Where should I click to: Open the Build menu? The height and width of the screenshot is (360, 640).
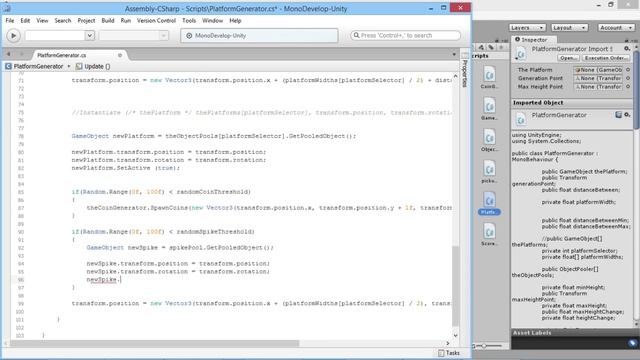click(x=108, y=20)
